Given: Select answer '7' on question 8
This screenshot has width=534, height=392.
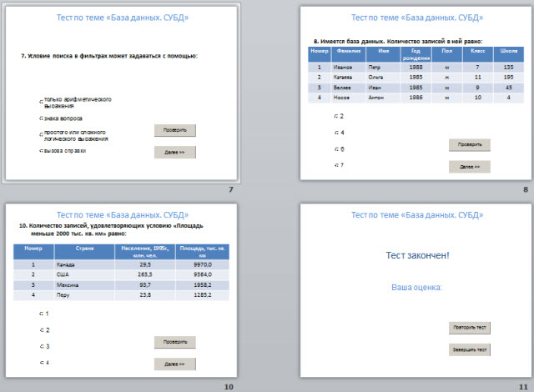Looking at the screenshot, I should tap(335, 165).
